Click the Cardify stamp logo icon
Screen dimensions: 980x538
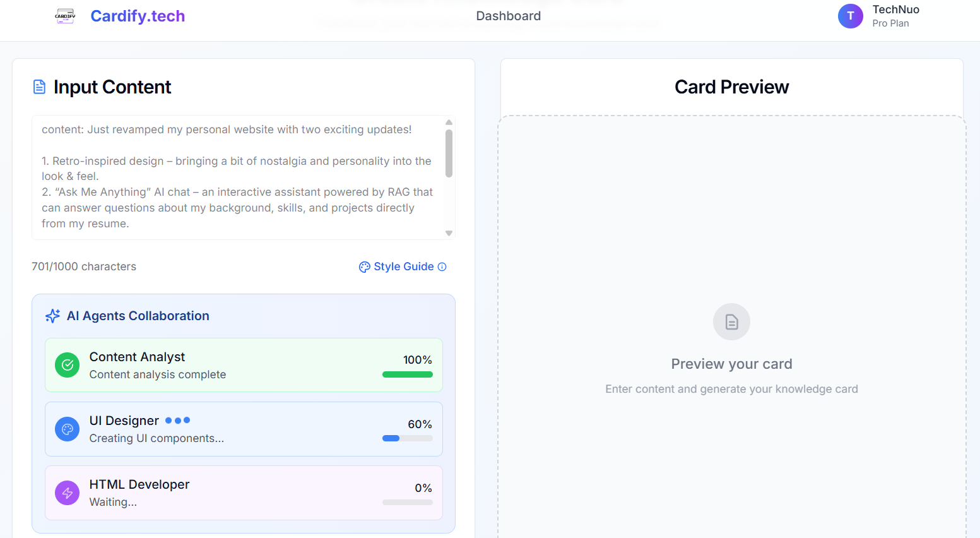(65, 16)
